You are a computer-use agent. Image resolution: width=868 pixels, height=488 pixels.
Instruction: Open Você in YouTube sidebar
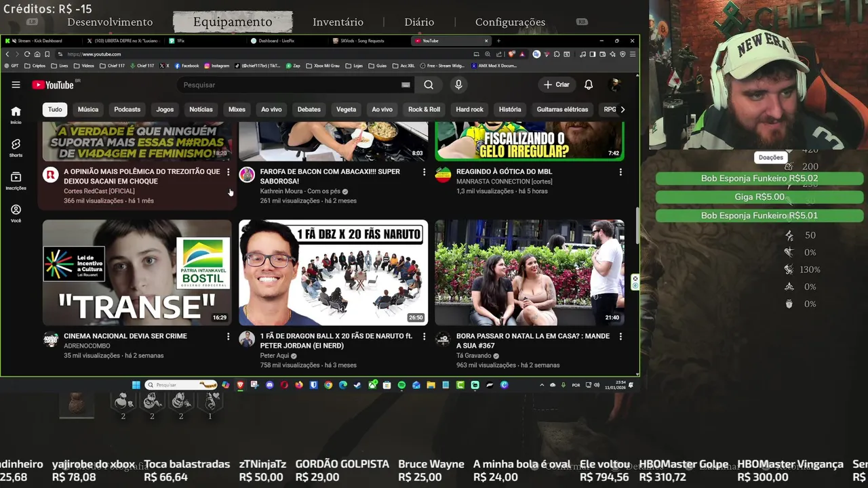pos(16,213)
